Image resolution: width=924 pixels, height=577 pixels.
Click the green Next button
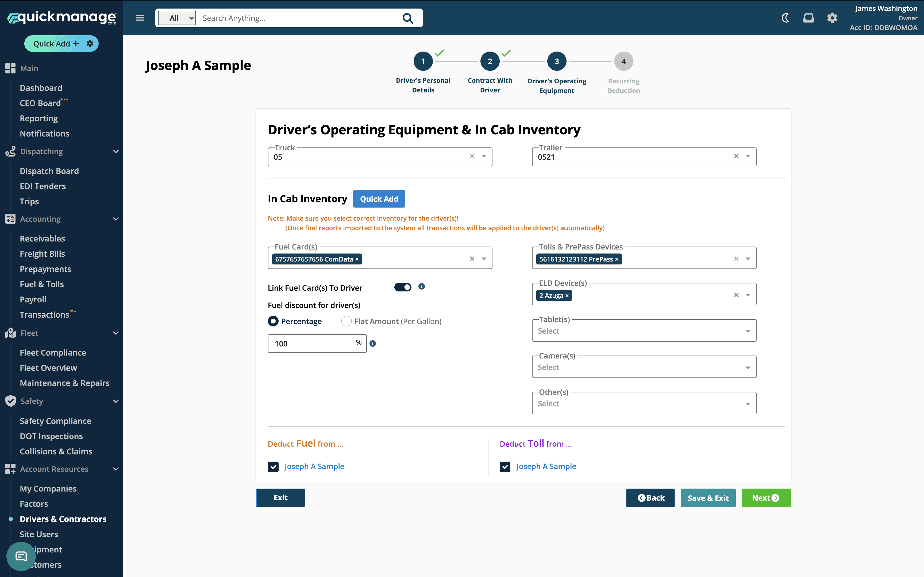coord(765,498)
